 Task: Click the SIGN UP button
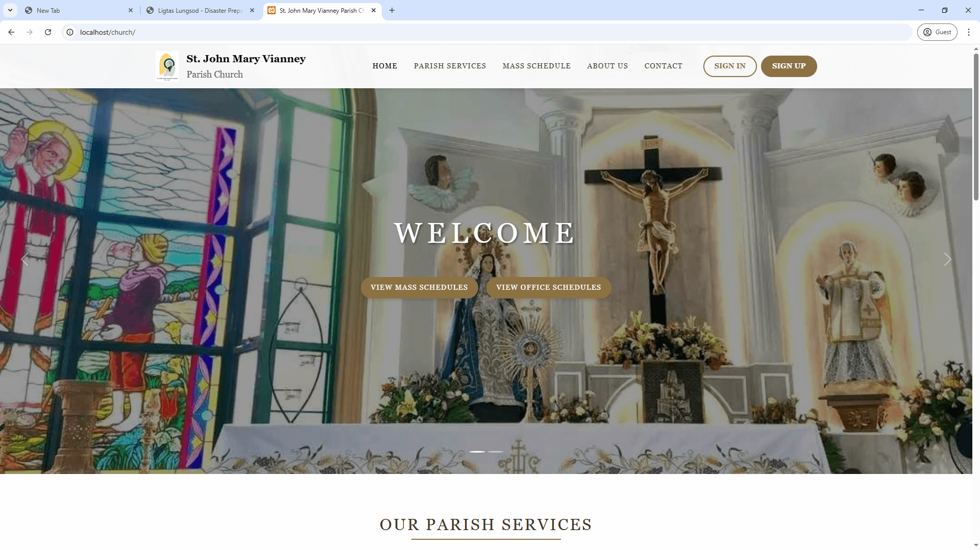click(x=789, y=66)
